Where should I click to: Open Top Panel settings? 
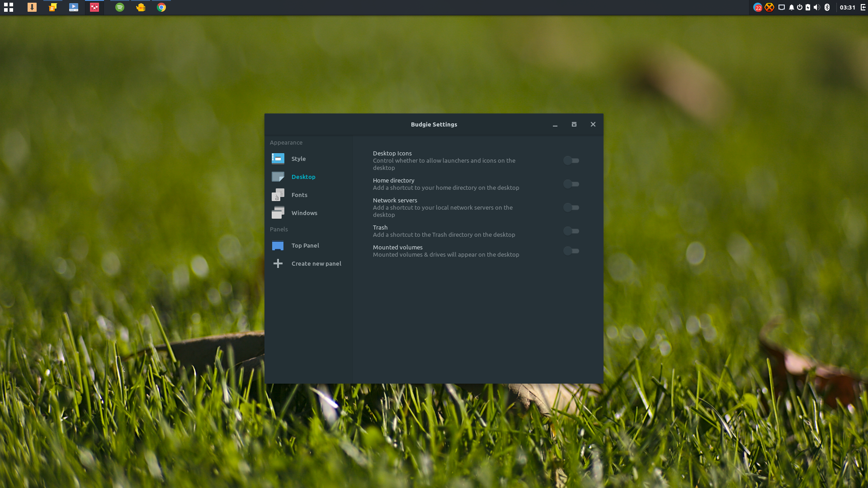[x=310, y=245]
